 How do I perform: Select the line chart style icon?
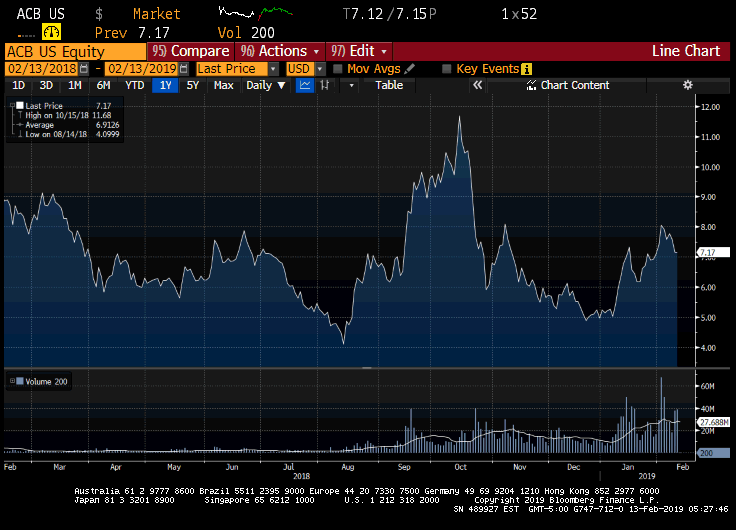[x=305, y=85]
